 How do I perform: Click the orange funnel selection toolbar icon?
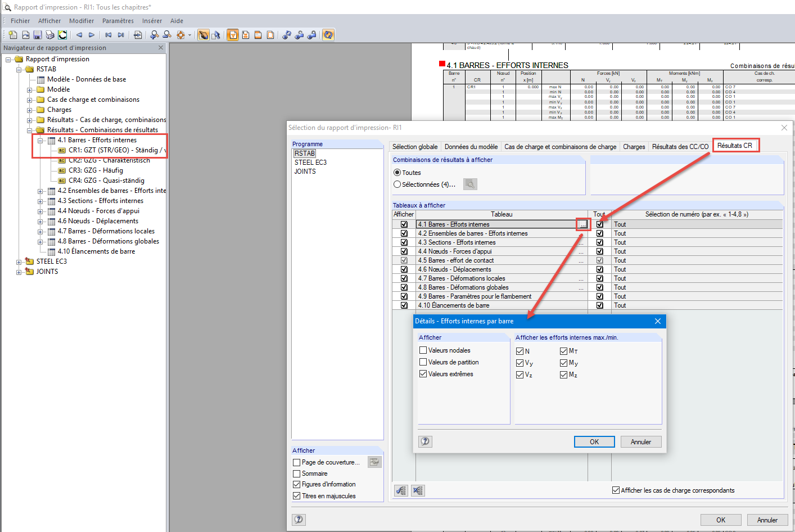[x=233, y=35]
